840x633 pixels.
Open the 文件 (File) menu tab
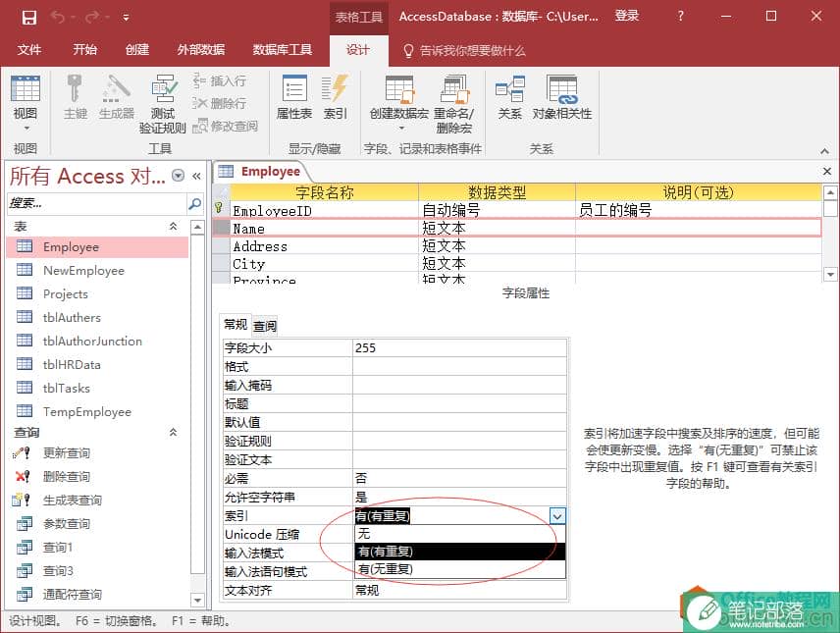[x=29, y=50]
